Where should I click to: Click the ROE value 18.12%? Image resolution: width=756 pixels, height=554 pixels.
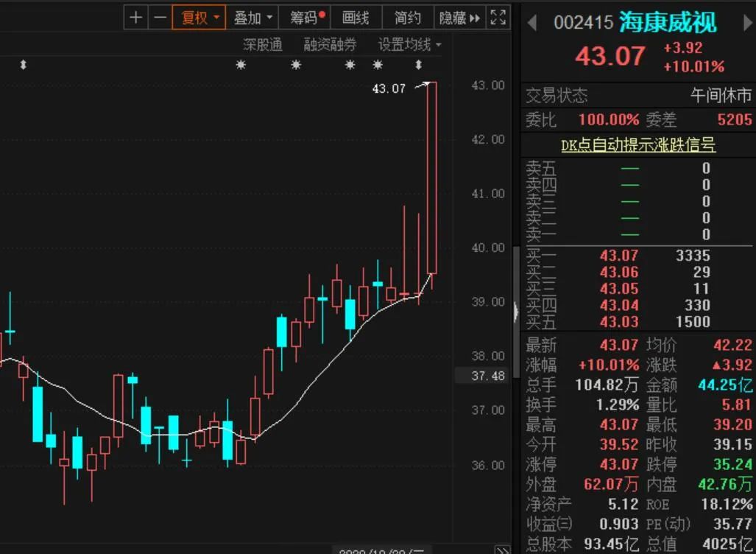click(727, 505)
